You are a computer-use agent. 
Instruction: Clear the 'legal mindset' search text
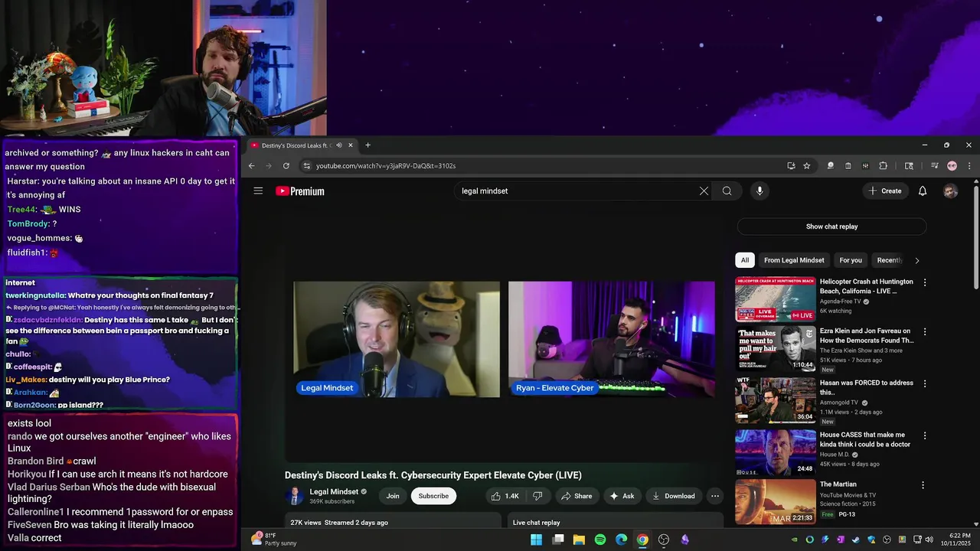click(704, 191)
